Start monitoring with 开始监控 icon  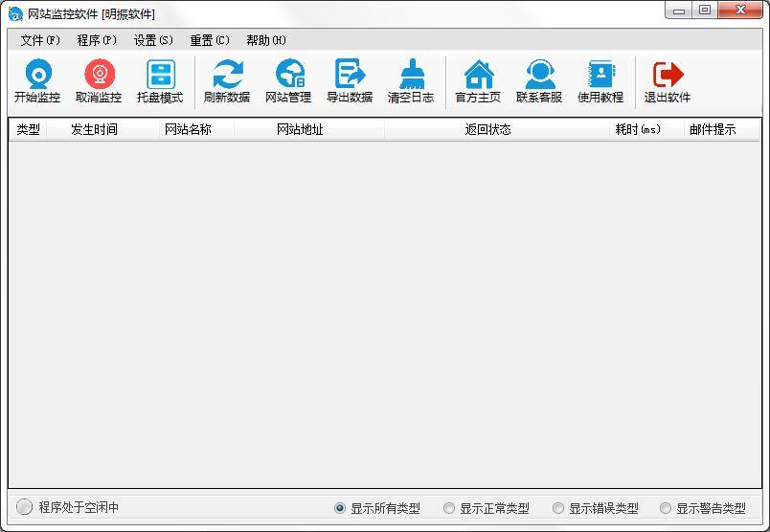coord(37,81)
